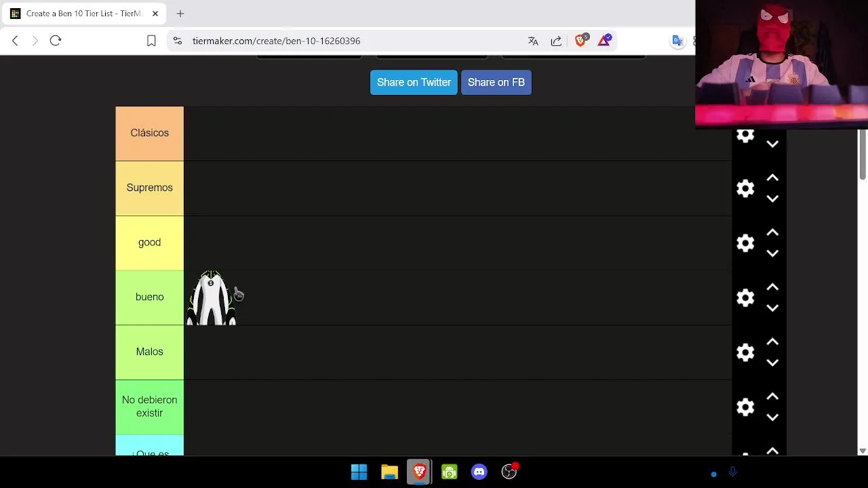Reload the current page
The image size is (868, 488).
[x=56, y=41]
